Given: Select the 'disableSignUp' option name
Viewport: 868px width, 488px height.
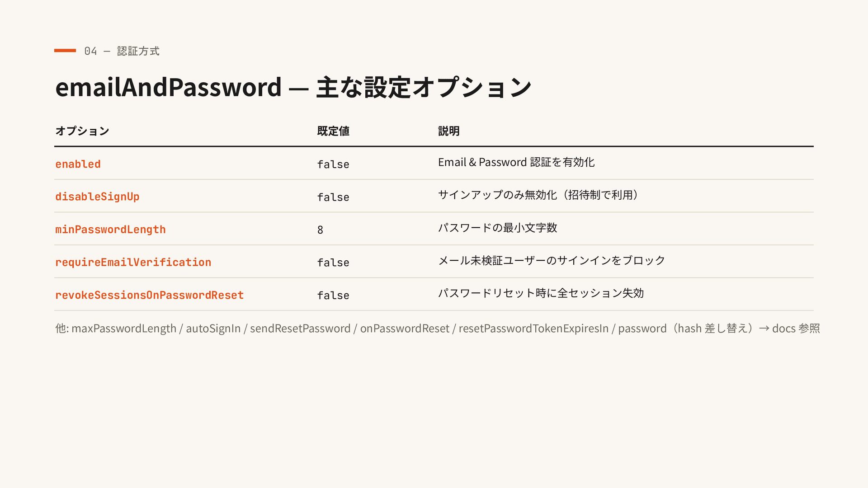Looking at the screenshot, I should (x=97, y=197).
